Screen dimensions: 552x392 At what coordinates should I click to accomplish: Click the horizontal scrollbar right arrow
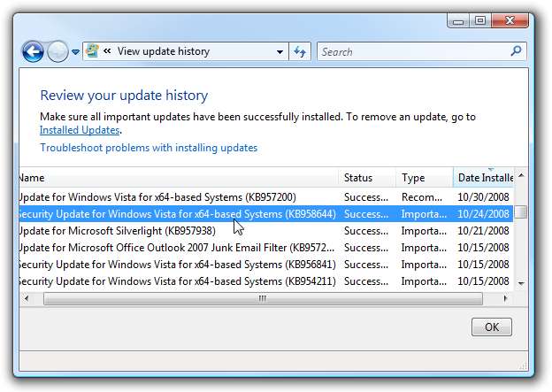505,299
